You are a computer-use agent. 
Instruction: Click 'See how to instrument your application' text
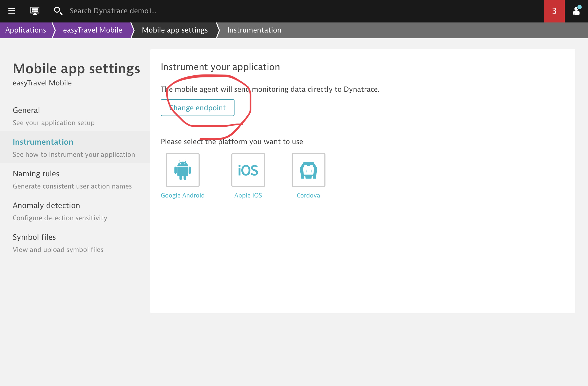[x=74, y=155]
